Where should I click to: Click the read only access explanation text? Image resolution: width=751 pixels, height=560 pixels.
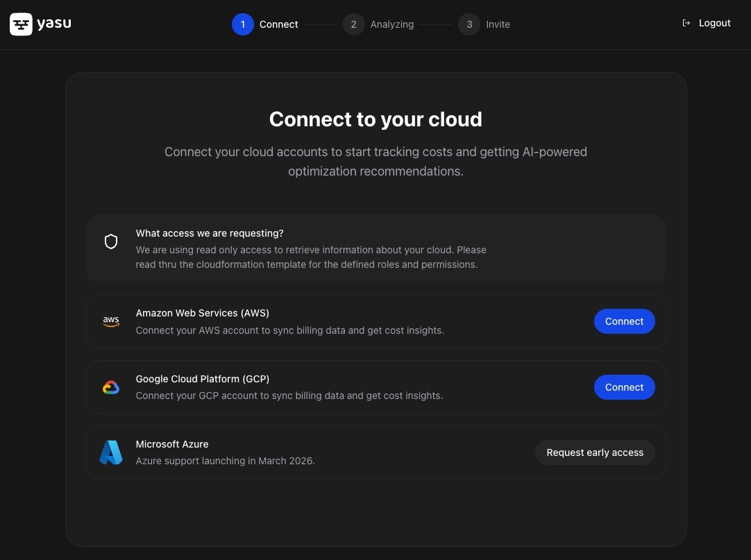[311, 257]
